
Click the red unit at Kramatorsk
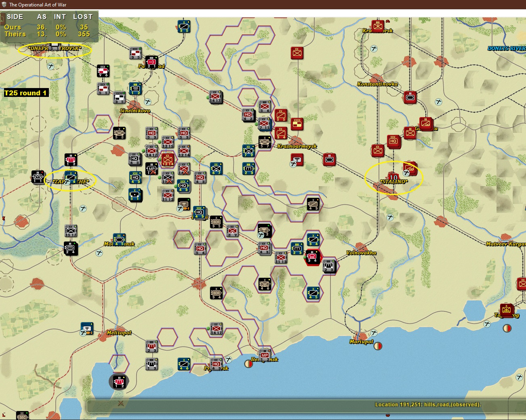coord(378,26)
